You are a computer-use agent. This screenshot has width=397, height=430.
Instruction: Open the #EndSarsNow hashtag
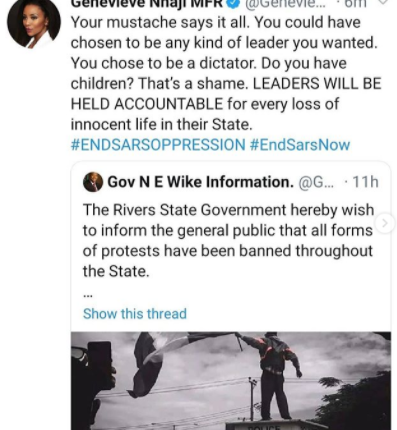point(300,145)
